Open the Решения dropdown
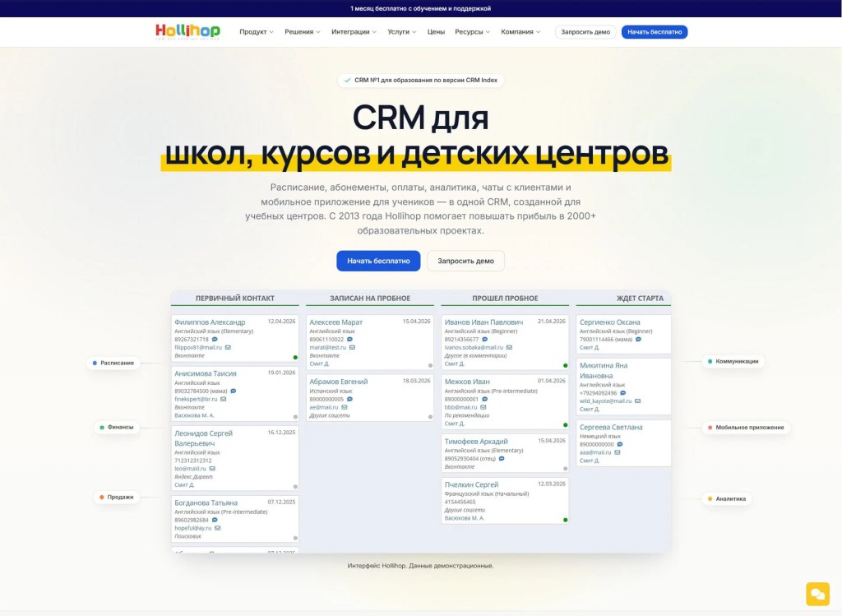 click(303, 32)
